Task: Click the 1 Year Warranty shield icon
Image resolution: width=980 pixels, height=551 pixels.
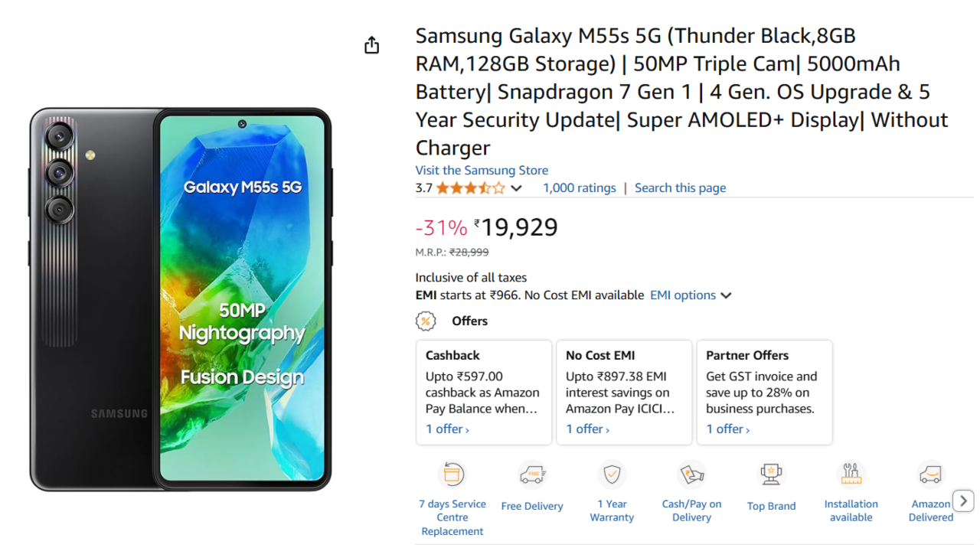Action: (612, 474)
